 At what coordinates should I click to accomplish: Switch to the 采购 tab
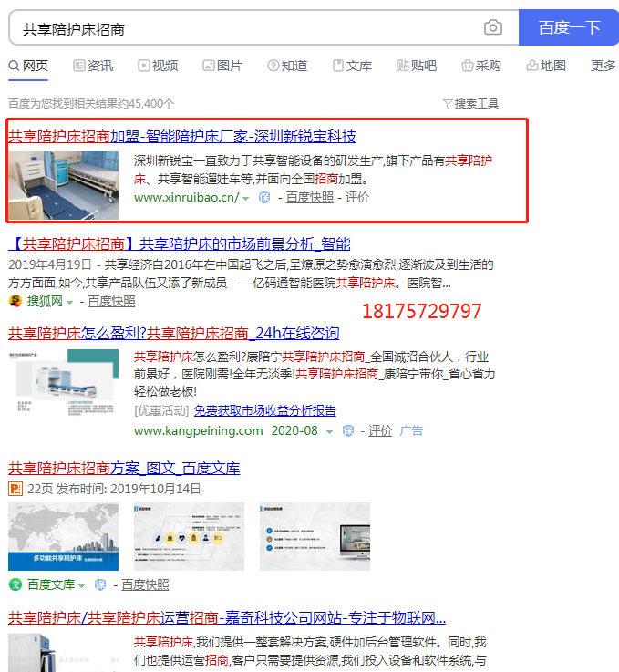[x=481, y=66]
